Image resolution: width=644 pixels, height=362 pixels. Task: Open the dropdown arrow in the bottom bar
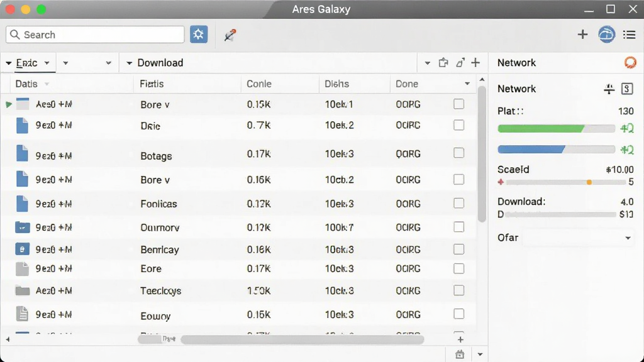point(480,354)
